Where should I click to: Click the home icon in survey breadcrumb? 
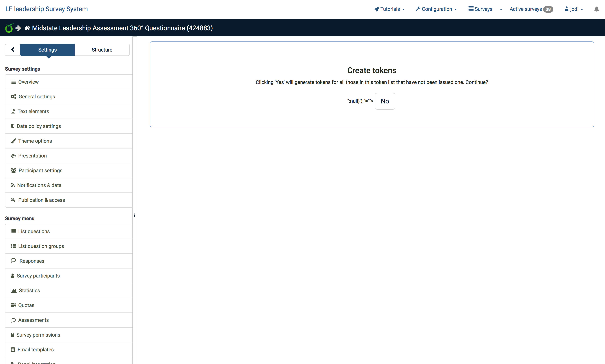tap(27, 28)
